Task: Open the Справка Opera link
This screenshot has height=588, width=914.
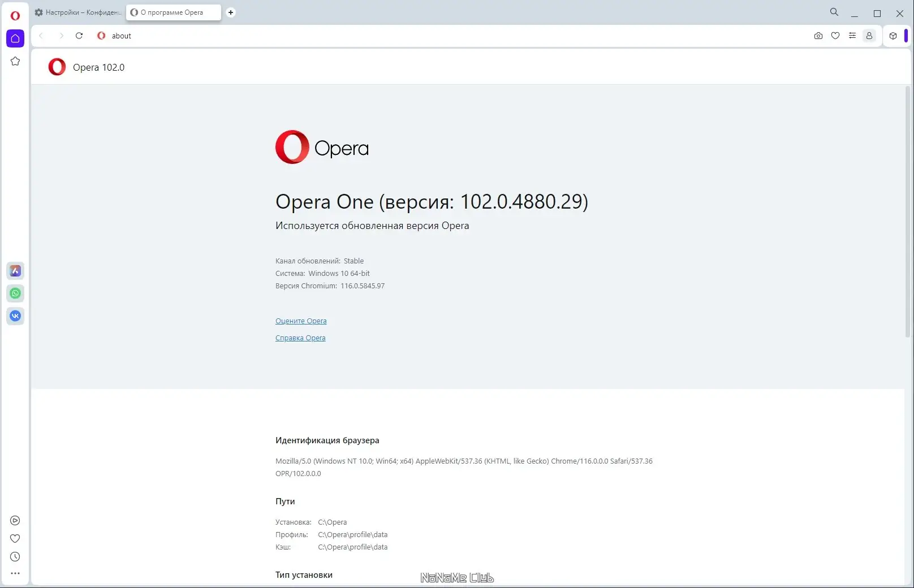Action: tap(300, 338)
